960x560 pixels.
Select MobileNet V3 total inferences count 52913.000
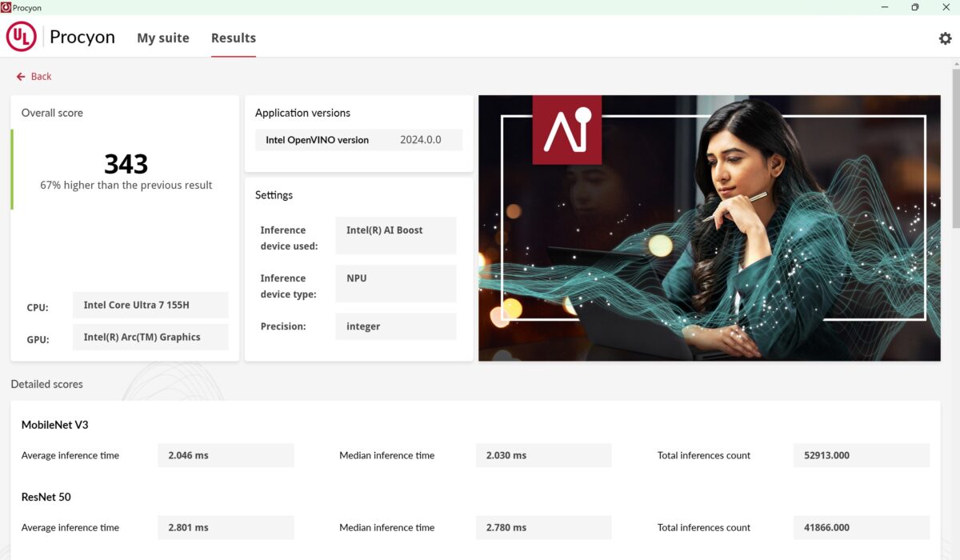pyautogui.click(x=862, y=455)
